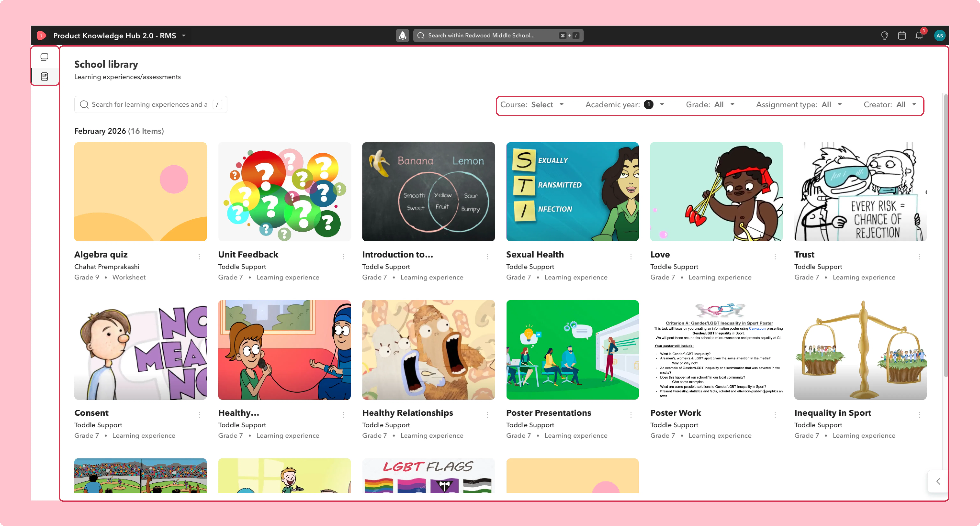980x526 pixels.
Task: Open the calendar icon in top bar
Action: (902, 35)
